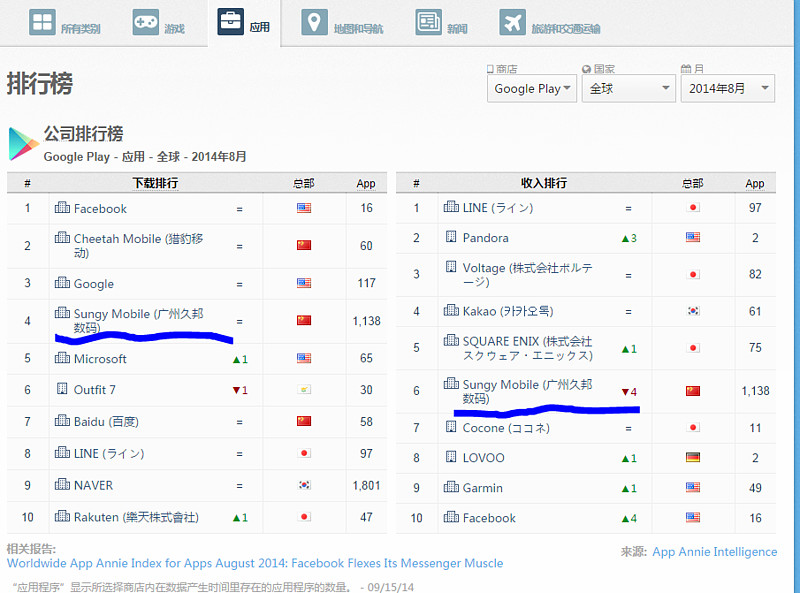Click the news newspaper icon
This screenshot has width=800, height=593.
point(428,22)
